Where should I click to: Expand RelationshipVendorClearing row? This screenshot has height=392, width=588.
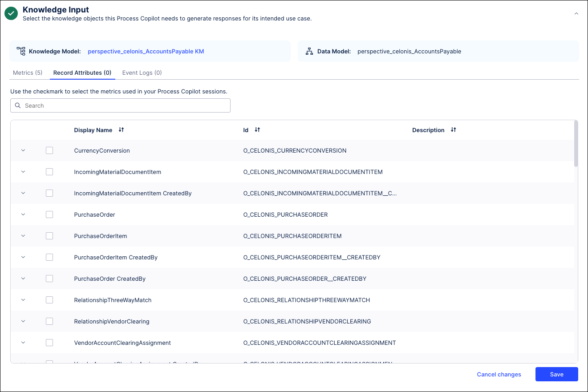click(23, 321)
